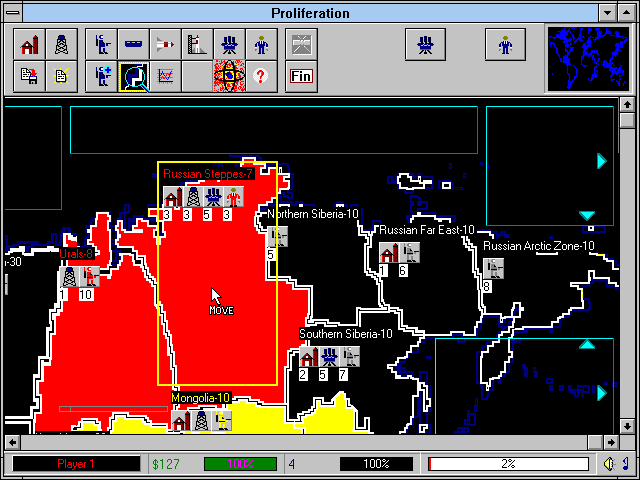The height and width of the screenshot is (480, 640).
Task: Click the isolated satellite button right of Fin
Action: pos(425,44)
